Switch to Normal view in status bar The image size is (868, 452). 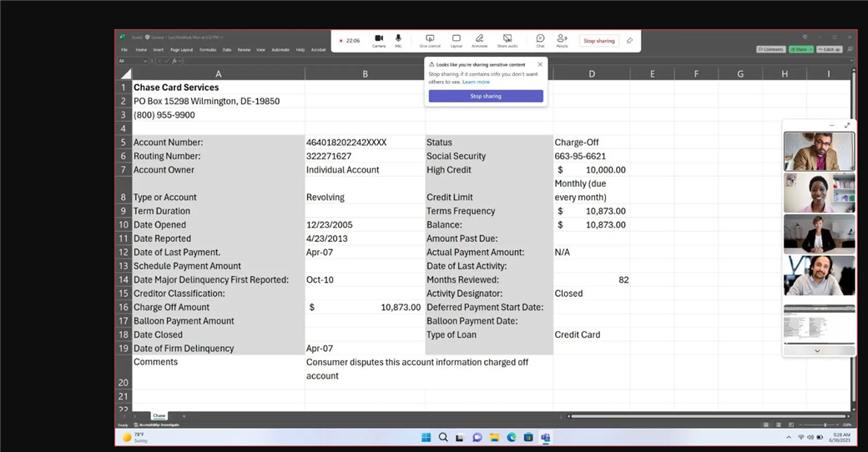coord(766,424)
